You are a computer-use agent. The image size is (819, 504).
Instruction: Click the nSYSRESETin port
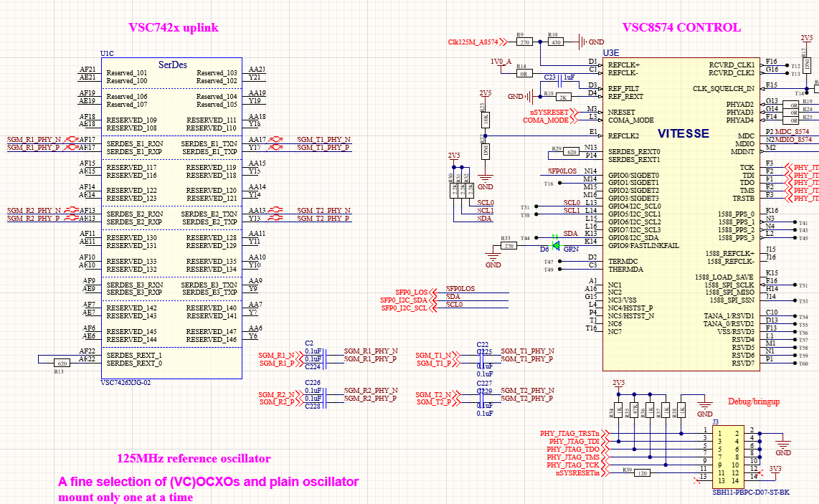click(582, 472)
